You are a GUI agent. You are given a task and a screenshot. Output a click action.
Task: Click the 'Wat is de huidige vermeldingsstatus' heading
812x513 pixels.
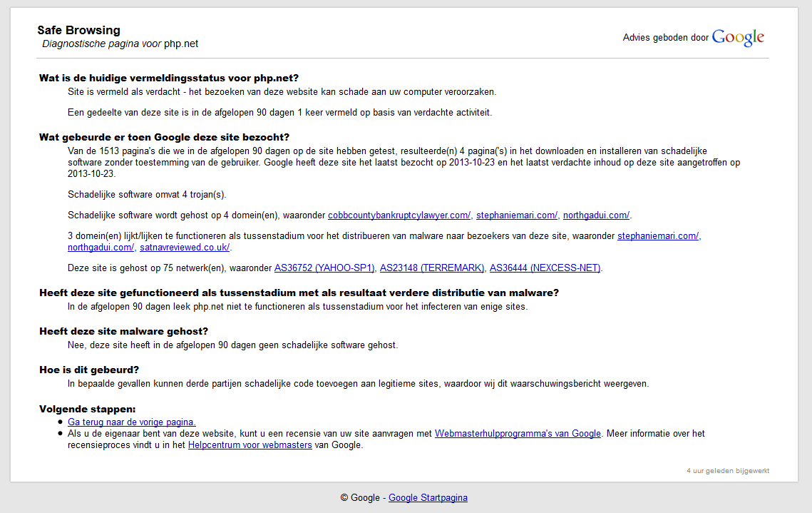coord(169,78)
